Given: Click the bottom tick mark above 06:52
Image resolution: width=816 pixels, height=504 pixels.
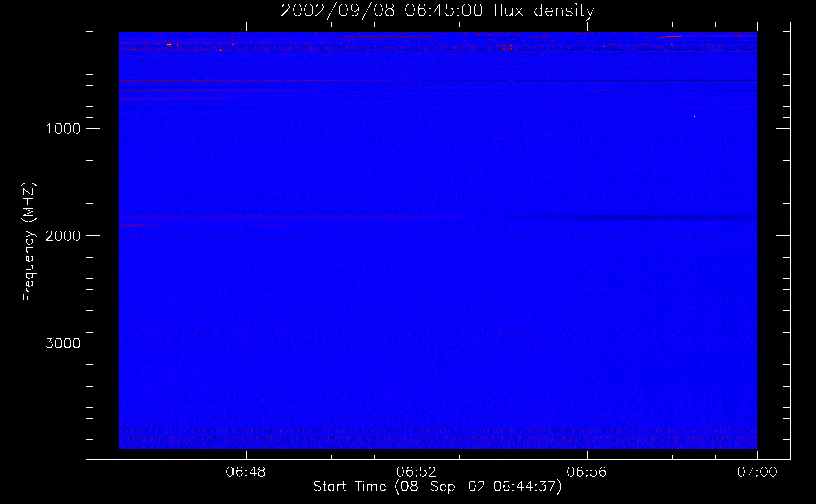Looking at the screenshot, I should [x=417, y=455].
